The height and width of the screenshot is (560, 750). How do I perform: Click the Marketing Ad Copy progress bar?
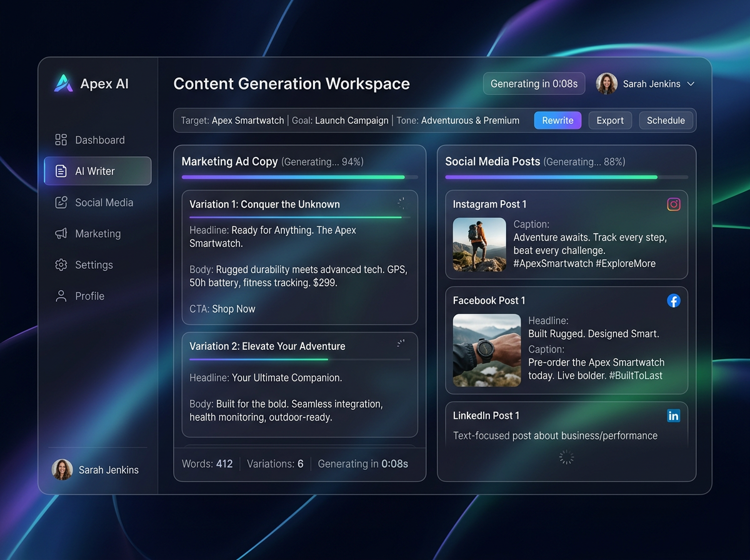(300, 177)
